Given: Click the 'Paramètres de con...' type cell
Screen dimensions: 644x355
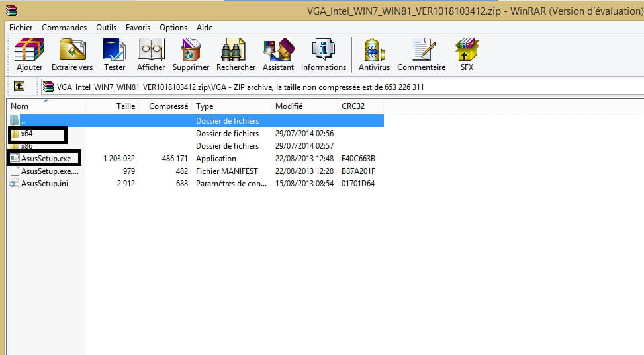Looking at the screenshot, I should pyautogui.click(x=231, y=184).
